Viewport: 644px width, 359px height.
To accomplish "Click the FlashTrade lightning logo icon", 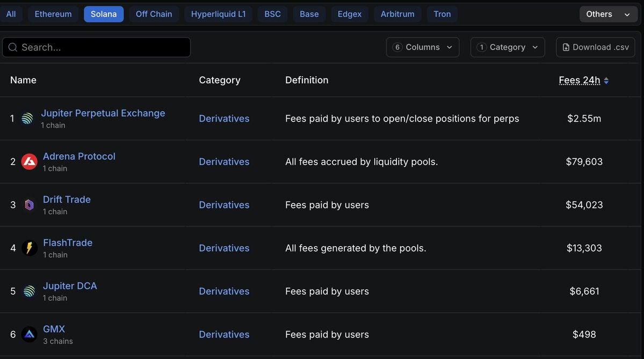I will click(29, 248).
